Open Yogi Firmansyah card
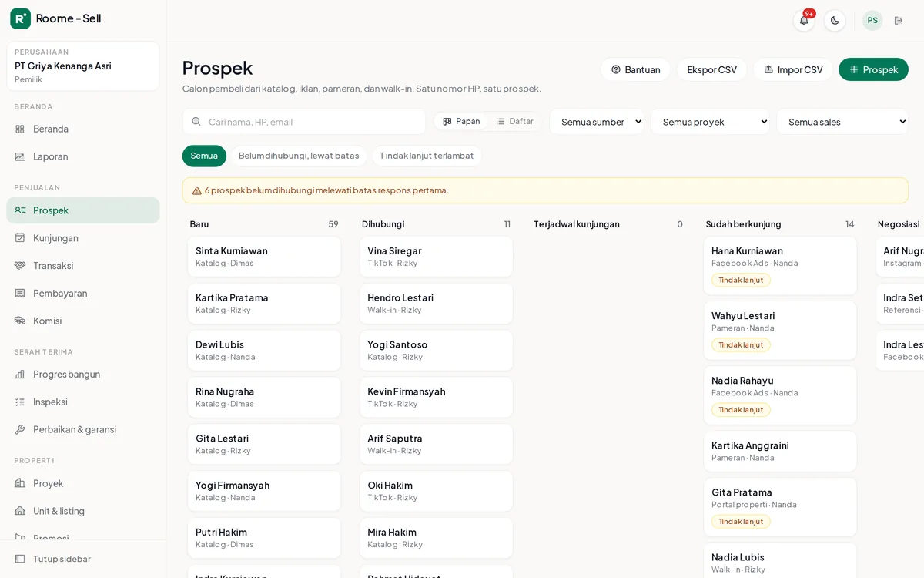 (x=264, y=492)
